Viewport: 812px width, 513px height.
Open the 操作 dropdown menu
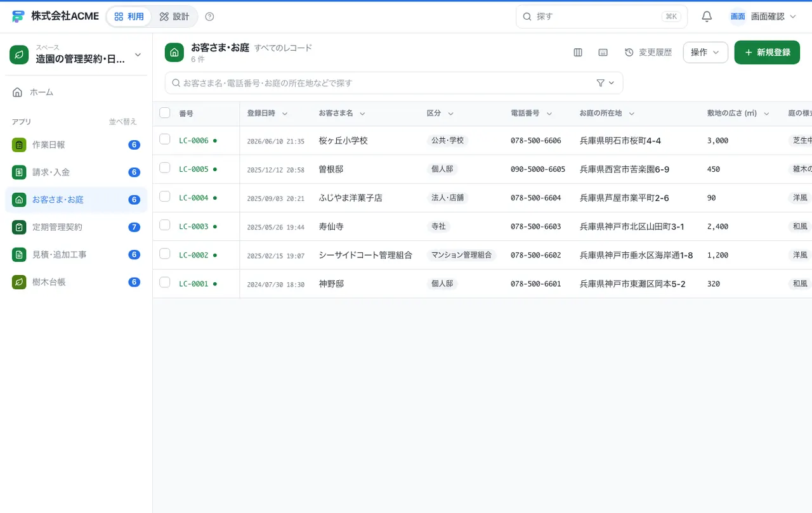pos(705,53)
